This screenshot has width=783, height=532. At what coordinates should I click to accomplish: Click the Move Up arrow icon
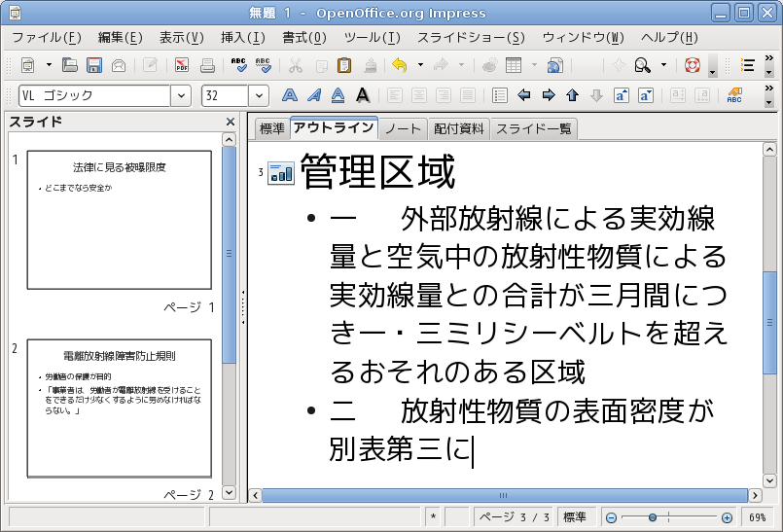pos(572,95)
